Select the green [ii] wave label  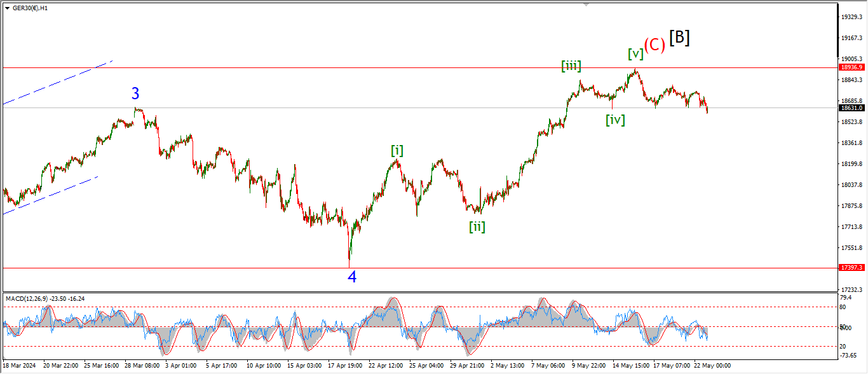tap(477, 226)
